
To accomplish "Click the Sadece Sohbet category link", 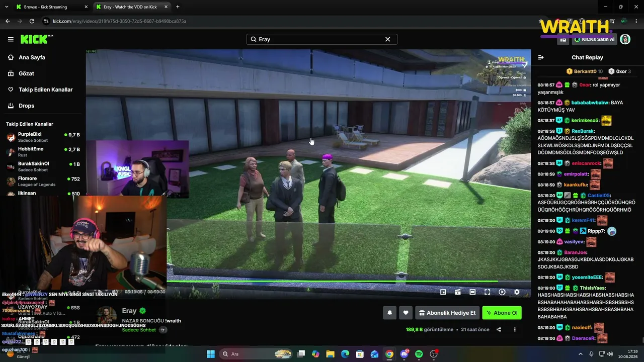I will pos(139,330).
